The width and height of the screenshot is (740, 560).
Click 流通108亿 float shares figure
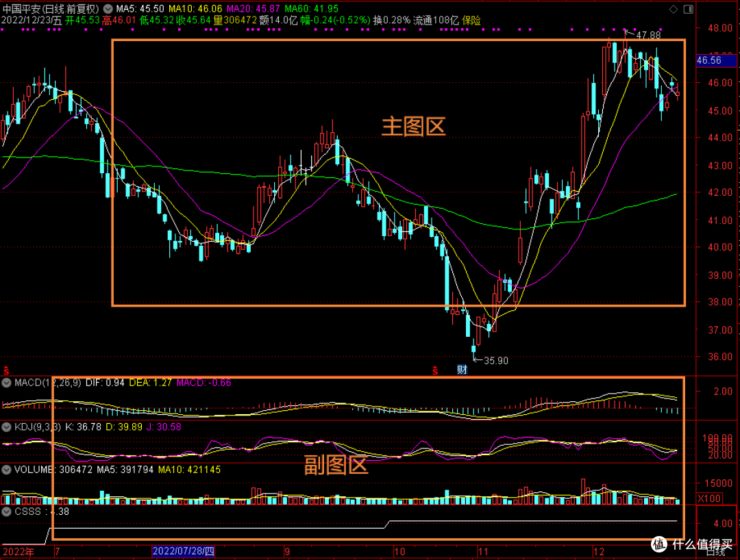pos(436,21)
